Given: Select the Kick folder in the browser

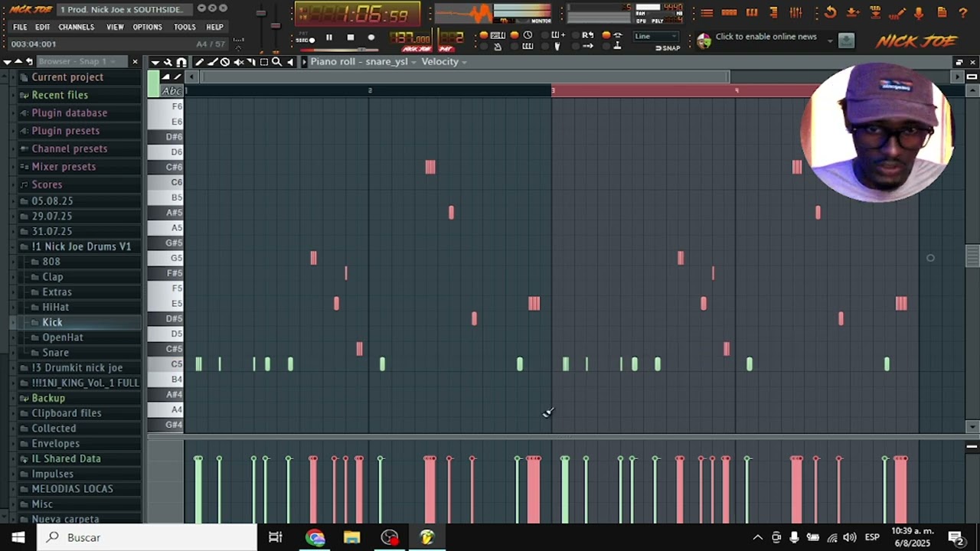Looking at the screenshot, I should [52, 322].
